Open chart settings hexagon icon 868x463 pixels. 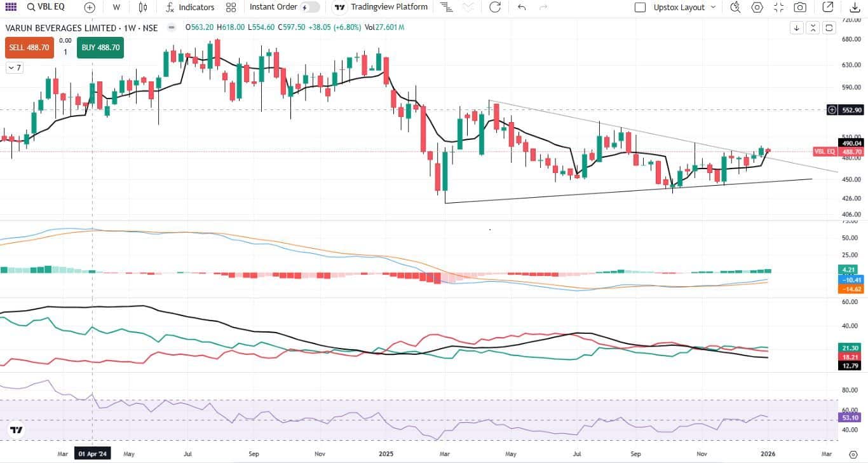pos(757,8)
